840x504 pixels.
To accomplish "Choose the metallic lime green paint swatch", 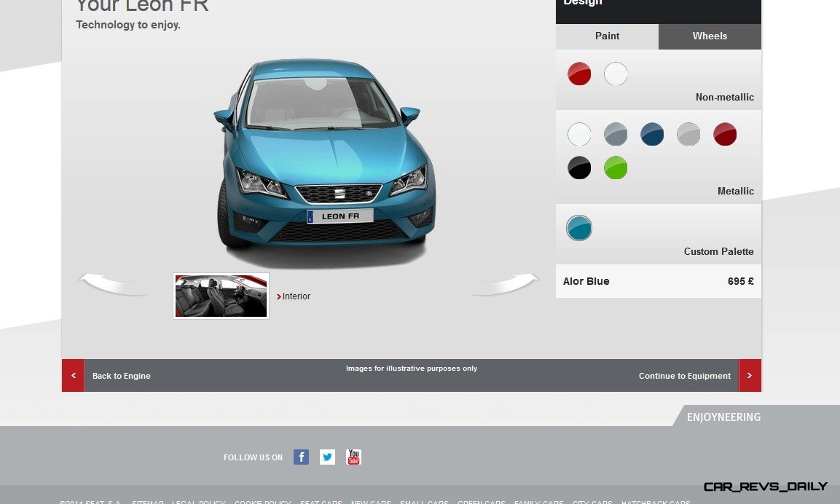I will pyautogui.click(x=616, y=168).
